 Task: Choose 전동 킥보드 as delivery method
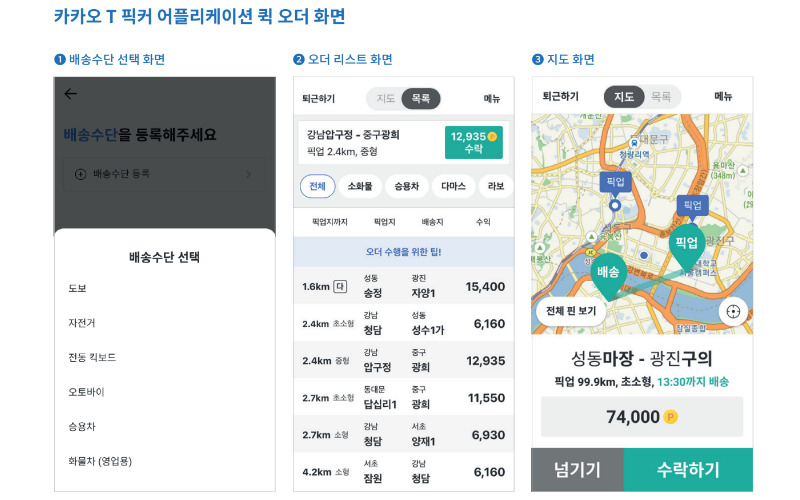tap(92, 357)
